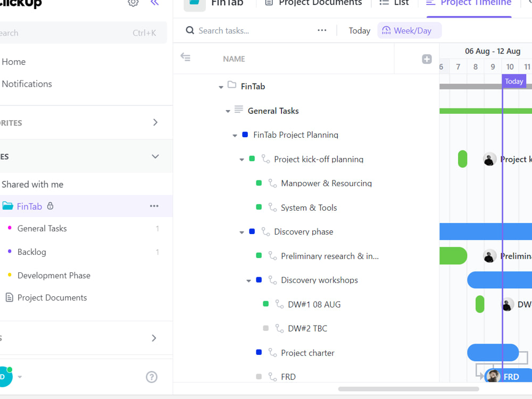Expand the bottom sidebar section with its right chevron
Viewport: 532px width, 399px height.
coord(154,338)
